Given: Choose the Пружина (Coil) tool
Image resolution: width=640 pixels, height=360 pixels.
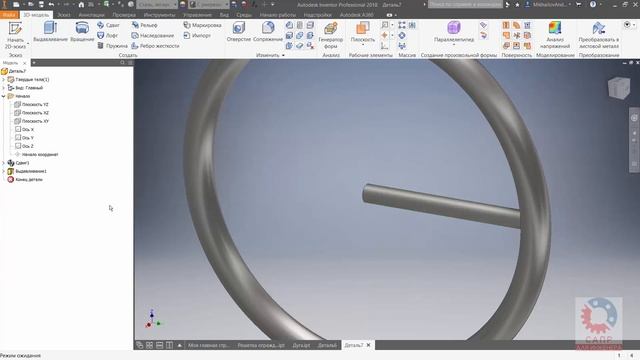Looking at the screenshot, I should [112, 46].
